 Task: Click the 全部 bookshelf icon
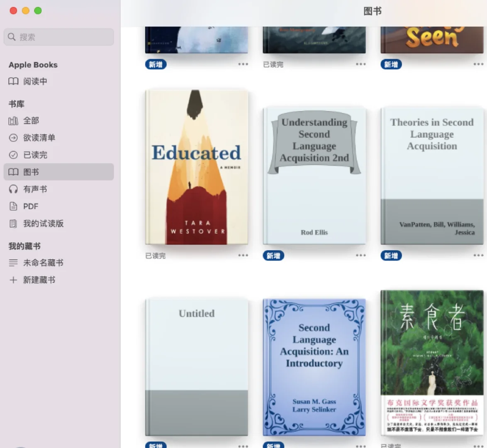13,121
